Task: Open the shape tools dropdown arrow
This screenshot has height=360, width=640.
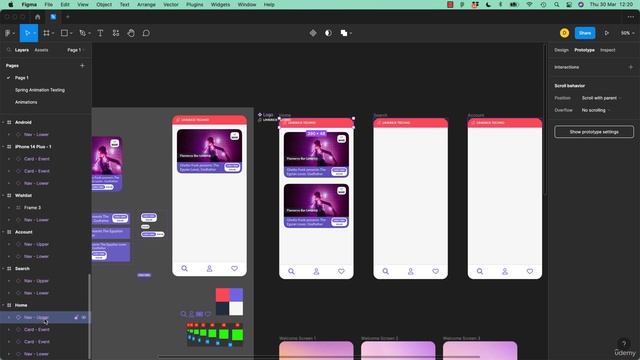Action: pyautogui.click(x=71, y=33)
